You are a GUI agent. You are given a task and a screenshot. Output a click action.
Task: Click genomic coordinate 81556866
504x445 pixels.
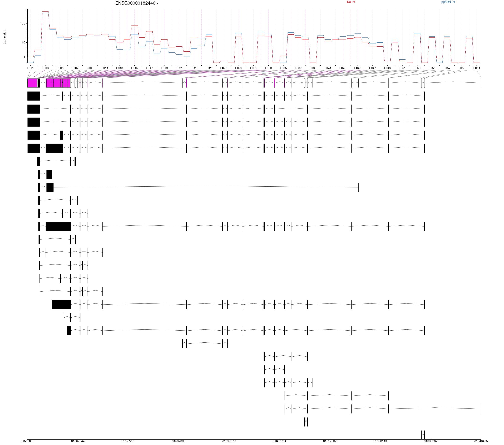[x=27, y=441]
